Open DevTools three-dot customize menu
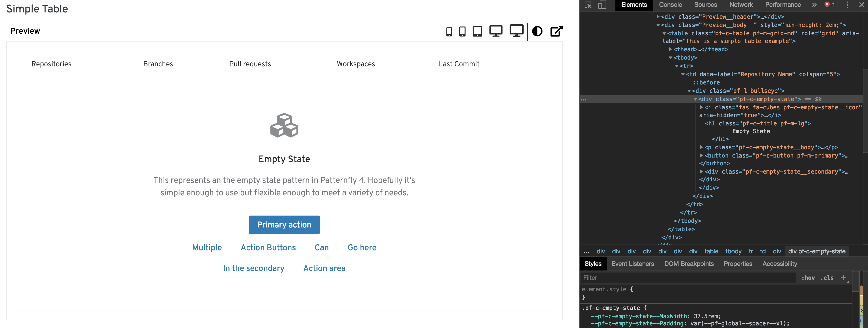 click(x=848, y=5)
